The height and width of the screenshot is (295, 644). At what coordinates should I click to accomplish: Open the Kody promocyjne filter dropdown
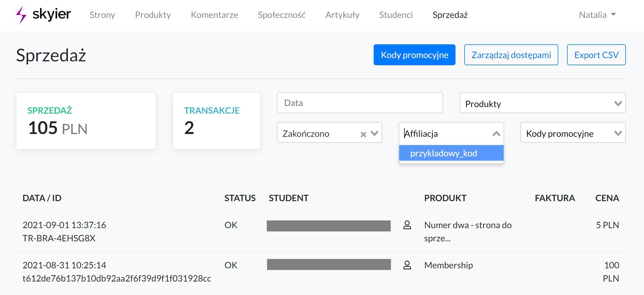tap(573, 133)
